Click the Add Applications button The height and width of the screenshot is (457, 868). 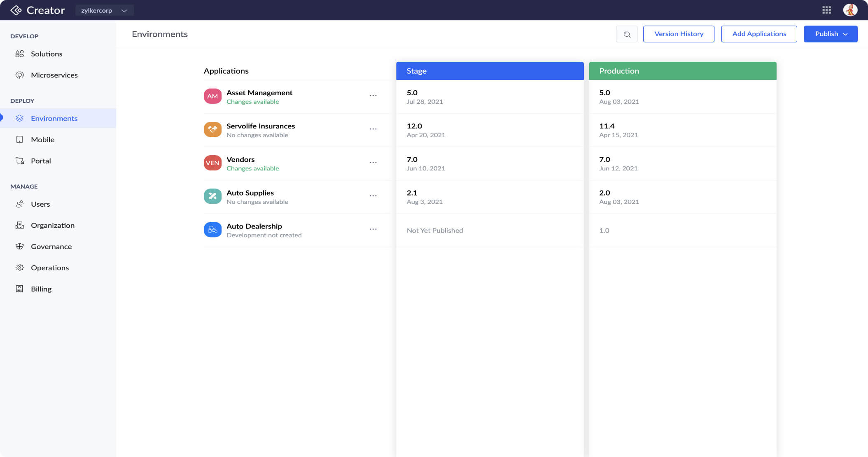click(759, 34)
